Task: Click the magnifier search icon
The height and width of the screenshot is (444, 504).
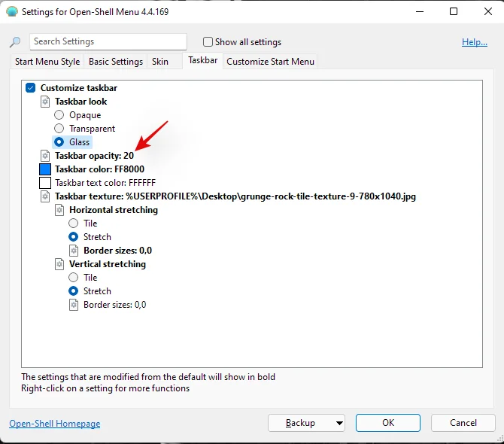Action: click(x=15, y=42)
